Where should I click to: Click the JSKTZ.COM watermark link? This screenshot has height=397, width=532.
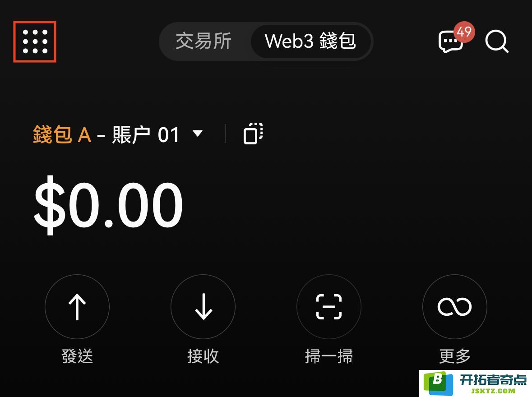pos(493,391)
